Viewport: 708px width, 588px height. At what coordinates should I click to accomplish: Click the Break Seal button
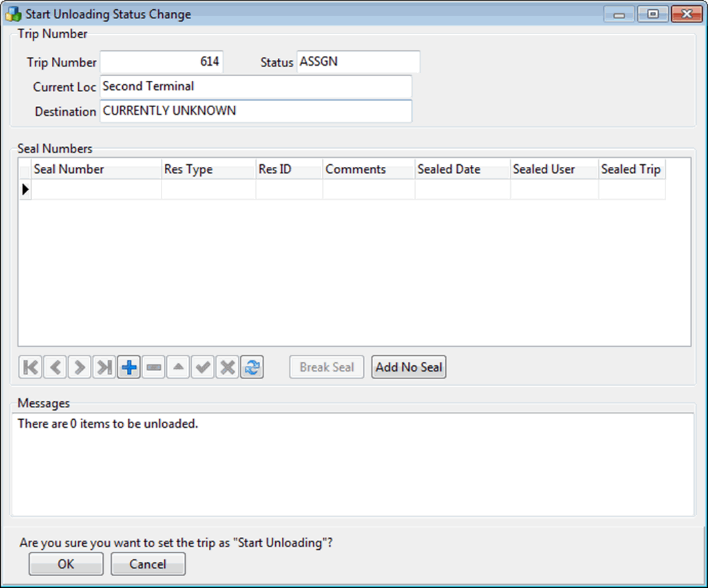(326, 367)
